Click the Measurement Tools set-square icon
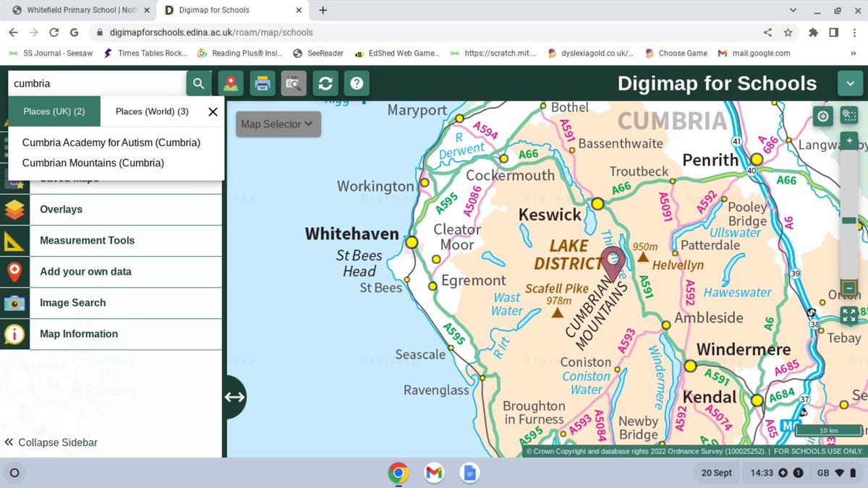868x488 pixels. coord(14,241)
